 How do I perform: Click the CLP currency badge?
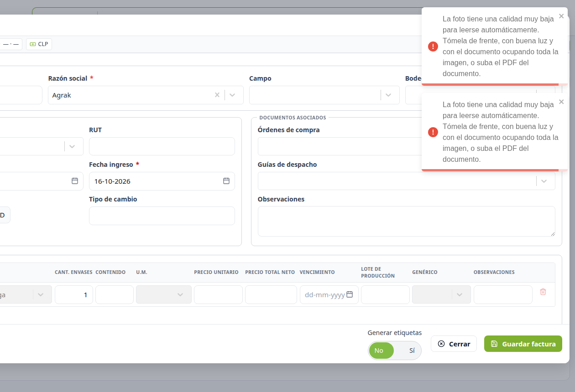point(39,44)
